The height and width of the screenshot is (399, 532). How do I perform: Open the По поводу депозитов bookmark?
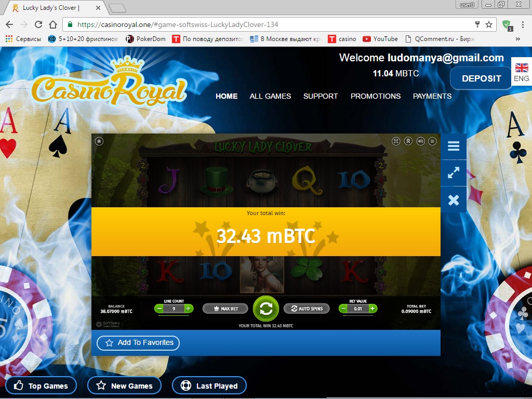[208, 39]
